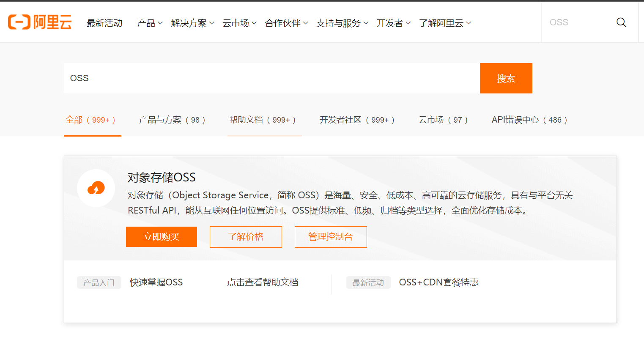Expand the 了解阿里云 navigation dropdown
The image size is (644, 337).
click(445, 23)
